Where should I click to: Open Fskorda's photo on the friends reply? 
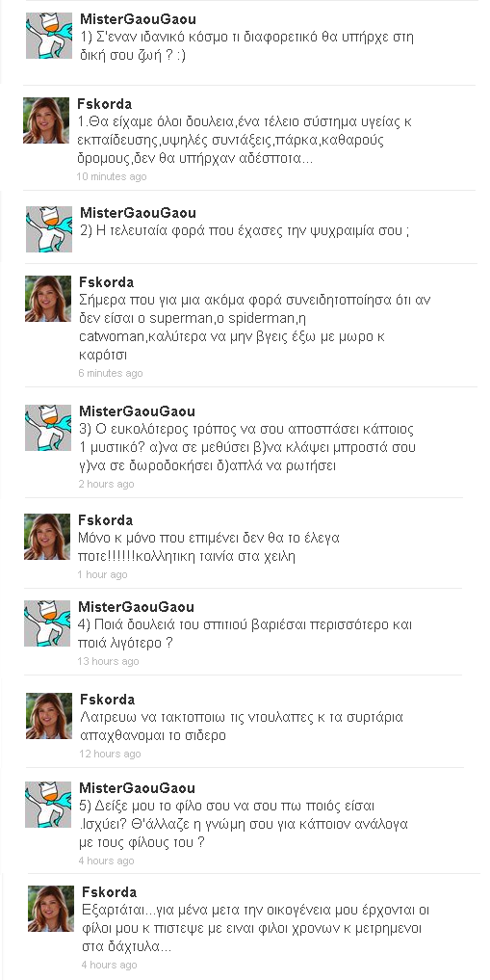[x=51, y=908]
